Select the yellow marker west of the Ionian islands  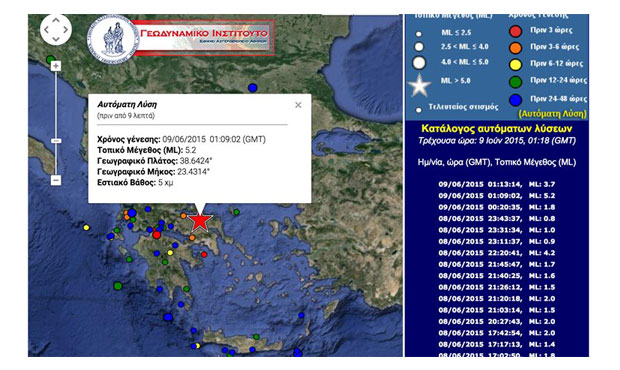86,227
